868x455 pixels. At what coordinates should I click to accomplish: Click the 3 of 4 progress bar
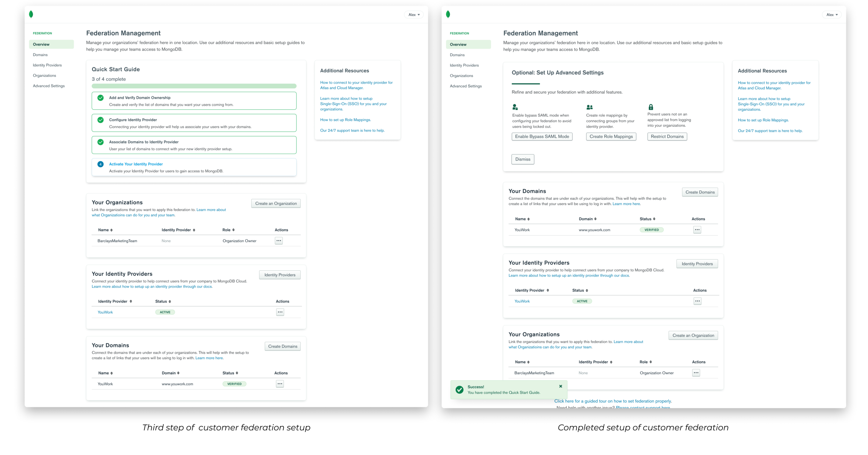[194, 86]
